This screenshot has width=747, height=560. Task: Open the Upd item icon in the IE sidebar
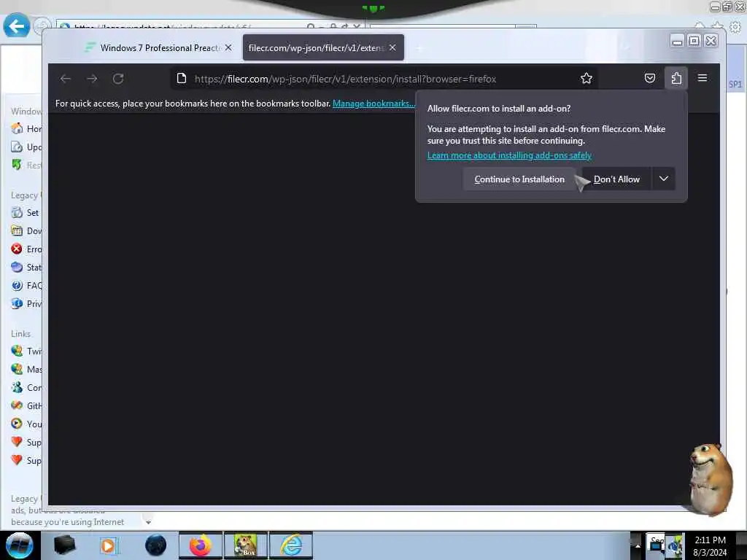pyautogui.click(x=17, y=147)
